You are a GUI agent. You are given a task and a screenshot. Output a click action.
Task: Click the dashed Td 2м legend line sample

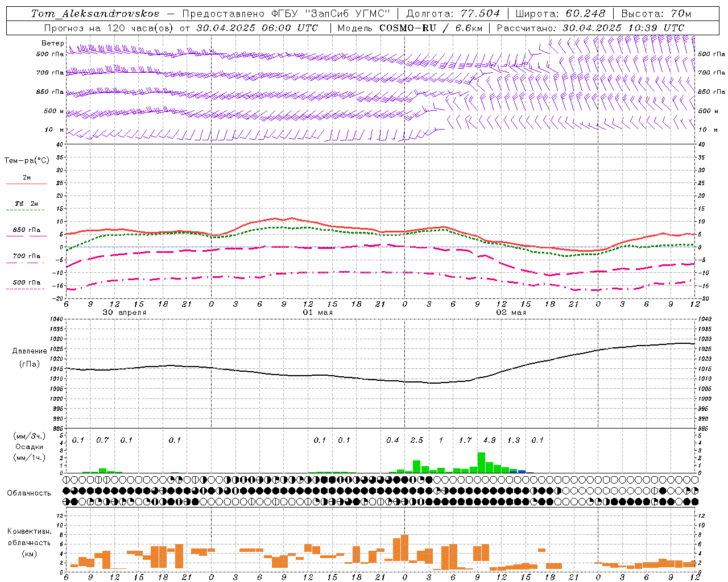(x=26, y=210)
